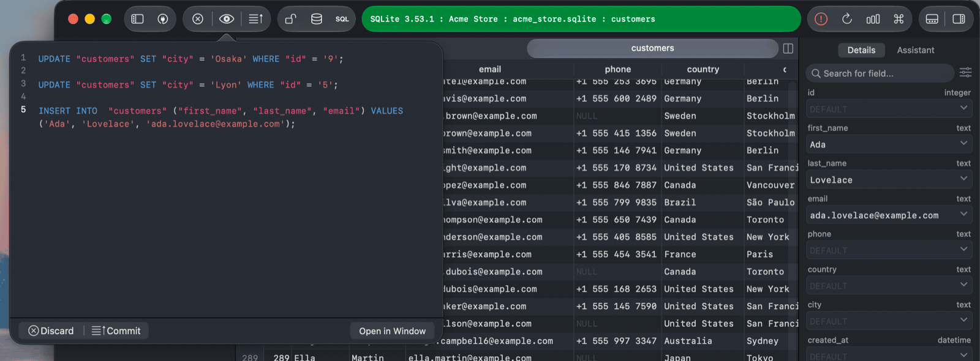Expand the city field dropdown

click(x=964, y=321)
